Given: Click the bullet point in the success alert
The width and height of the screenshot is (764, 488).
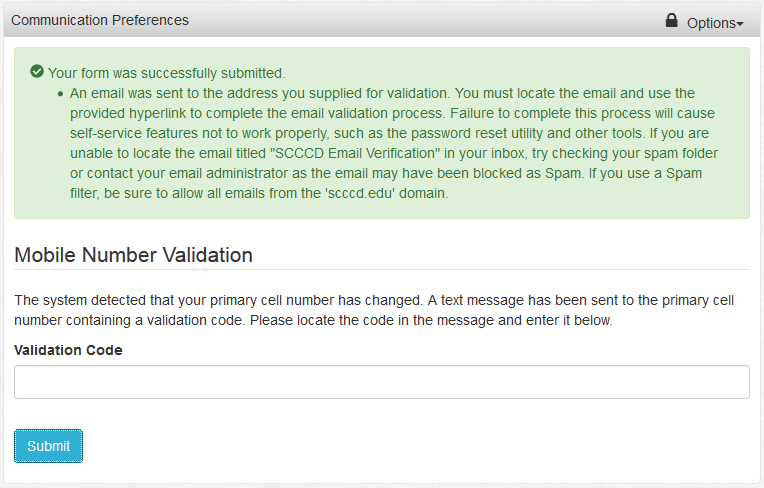Looking at the screenshot, I should (60, 93).
